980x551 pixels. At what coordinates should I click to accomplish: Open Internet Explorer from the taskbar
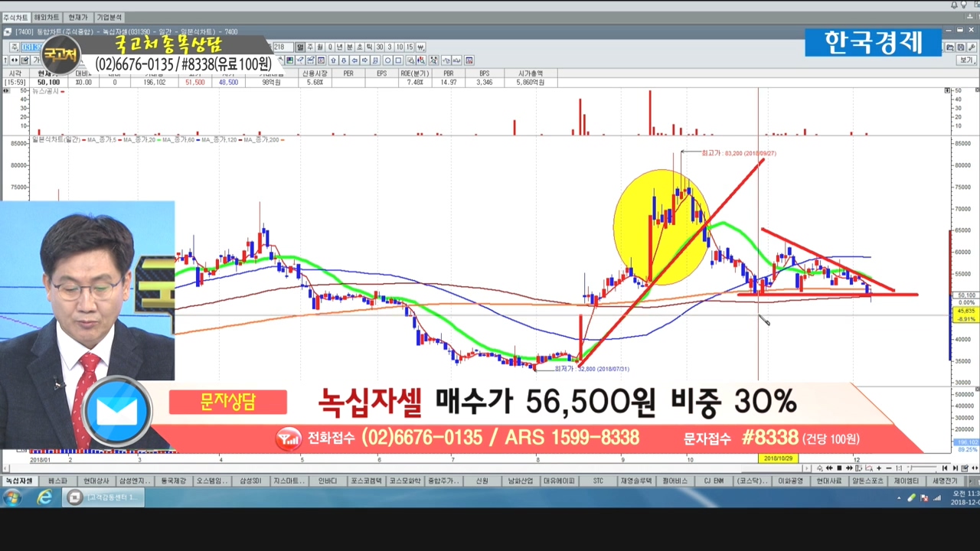[x=45, y=497]
